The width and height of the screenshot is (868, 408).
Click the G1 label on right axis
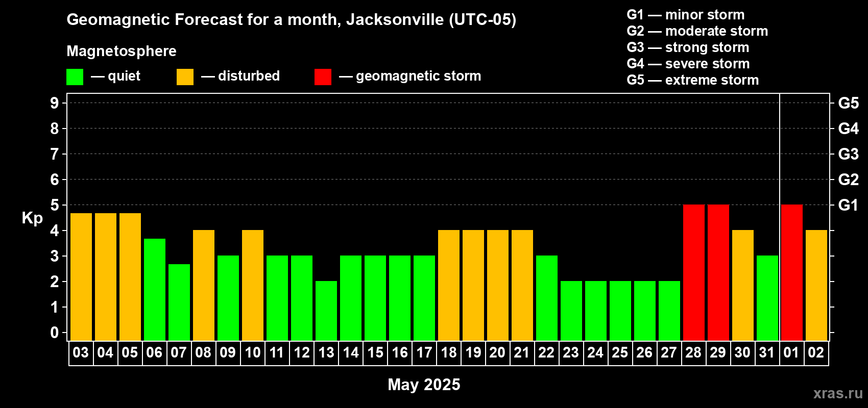click(848, 205)
